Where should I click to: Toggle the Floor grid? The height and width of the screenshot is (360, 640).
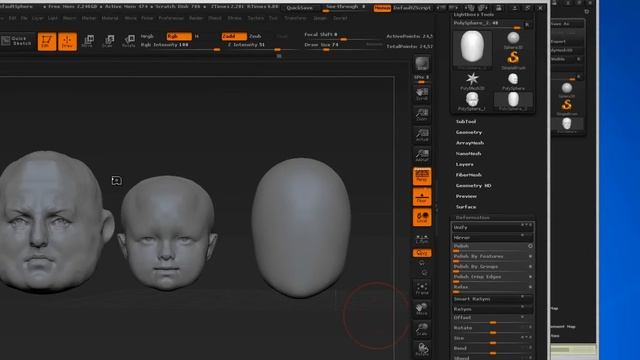click(x=422, y=197)
